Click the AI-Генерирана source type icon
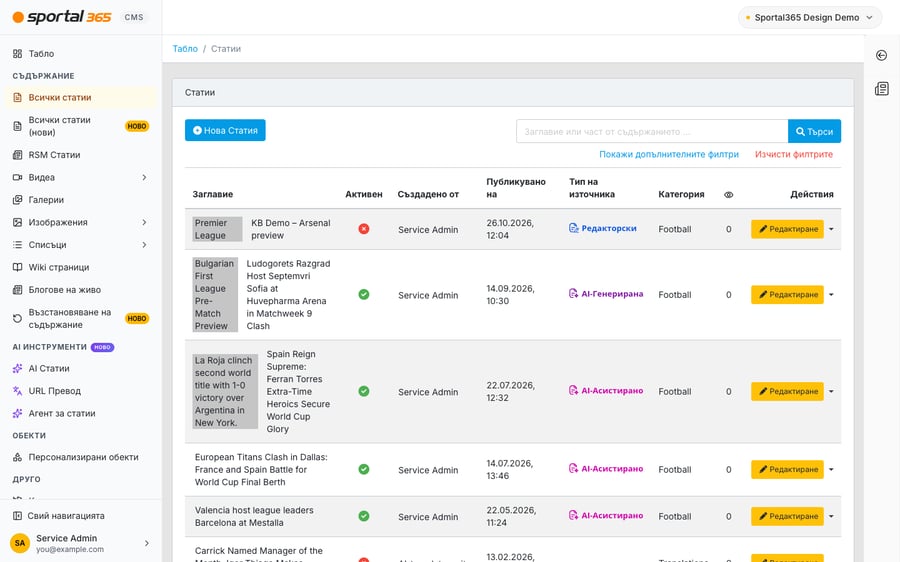 point(573,293)
